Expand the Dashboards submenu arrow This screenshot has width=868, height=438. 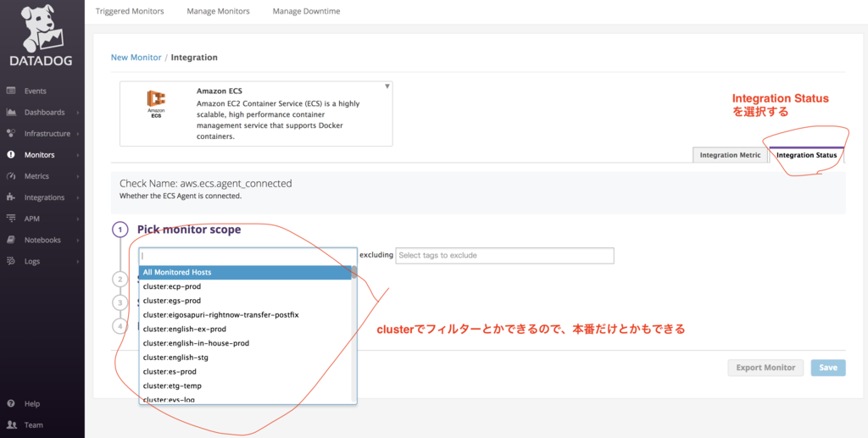[78, 113]
